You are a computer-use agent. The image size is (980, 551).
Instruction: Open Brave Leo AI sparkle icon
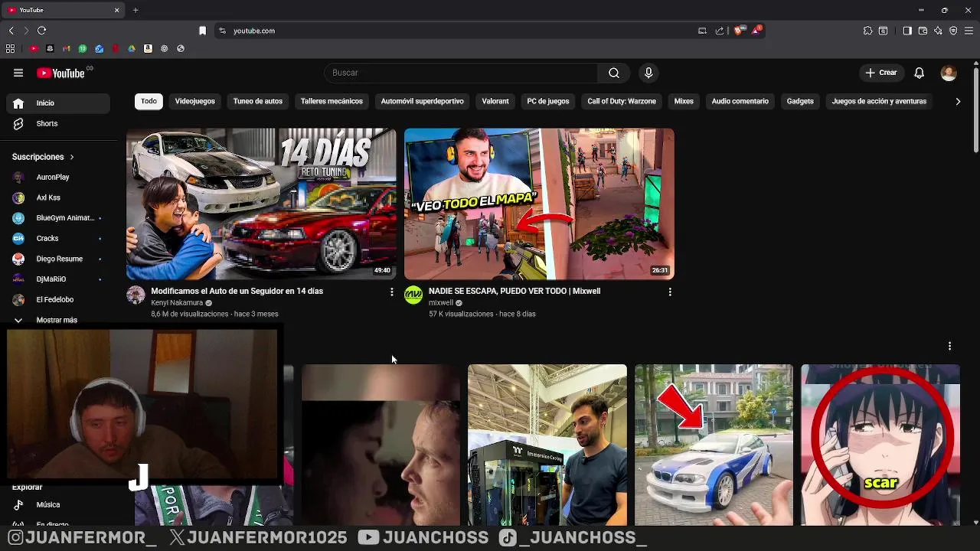point(938,31)
